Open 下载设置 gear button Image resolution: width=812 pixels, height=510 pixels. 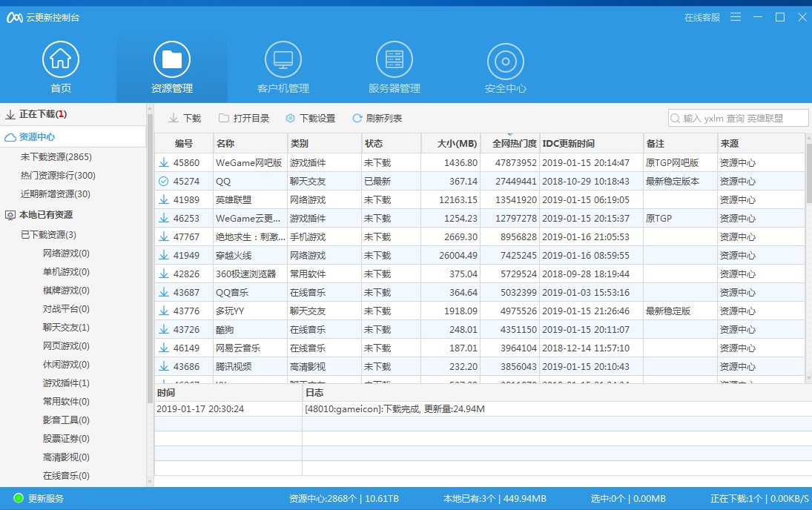click(x=311, y=118)
